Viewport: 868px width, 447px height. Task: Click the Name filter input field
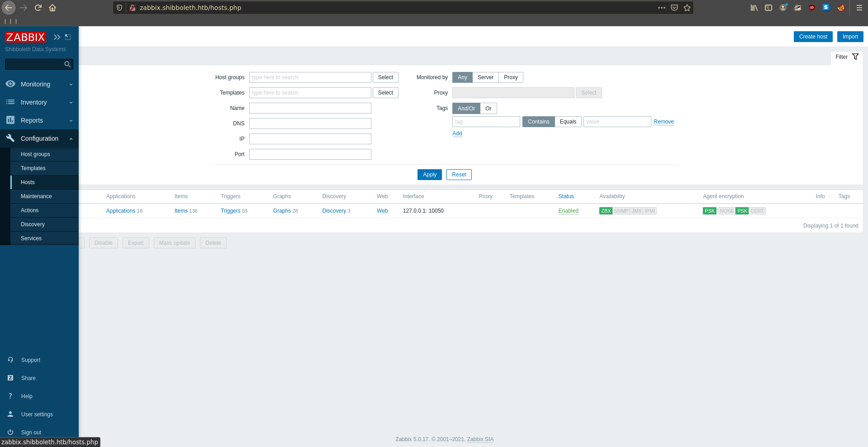310,108
